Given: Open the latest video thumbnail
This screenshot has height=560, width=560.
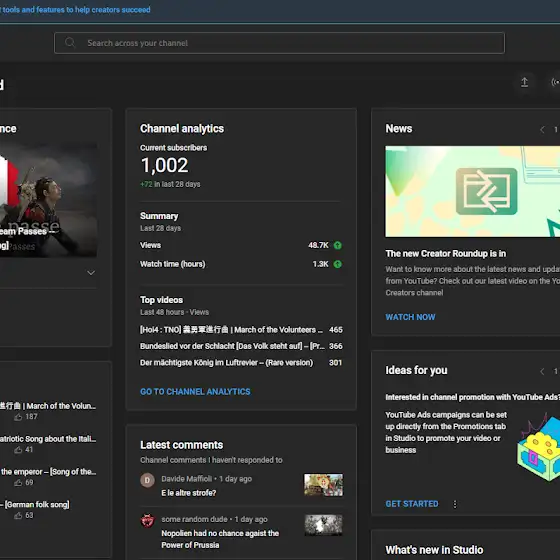Looking at the screenshot, I should click(48, 200).
